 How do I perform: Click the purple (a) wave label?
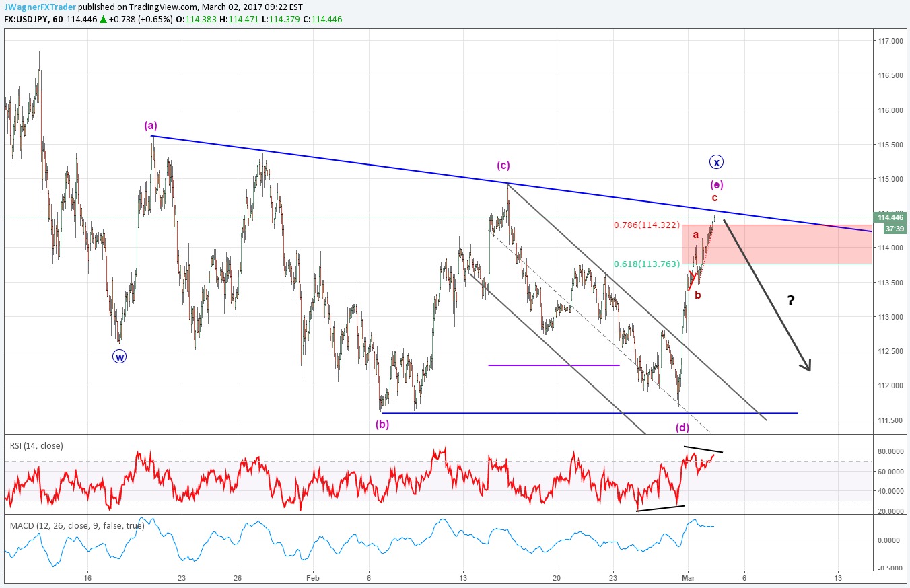tap(151, 125)
